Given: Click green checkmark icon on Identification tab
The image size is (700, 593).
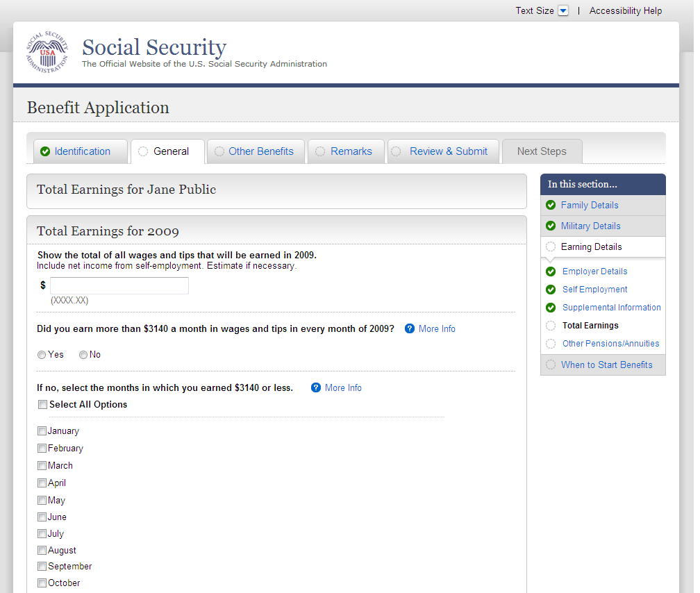Looking at the screenshot, I should pos(45,151).
